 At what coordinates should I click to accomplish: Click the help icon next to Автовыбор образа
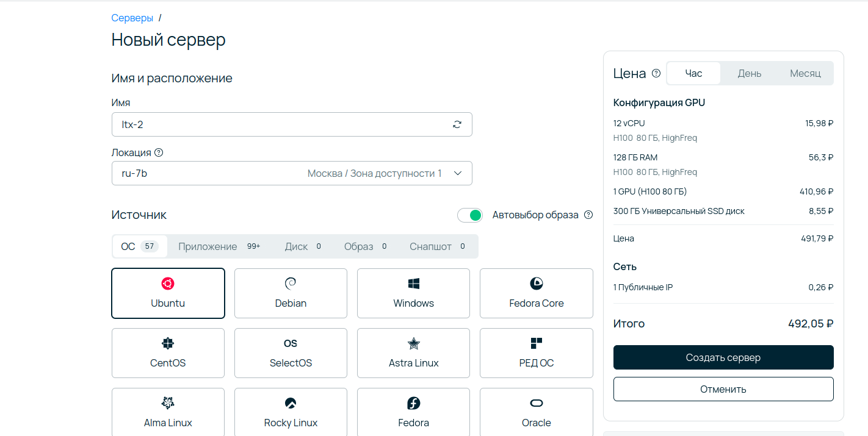click(x=588, y=215)
